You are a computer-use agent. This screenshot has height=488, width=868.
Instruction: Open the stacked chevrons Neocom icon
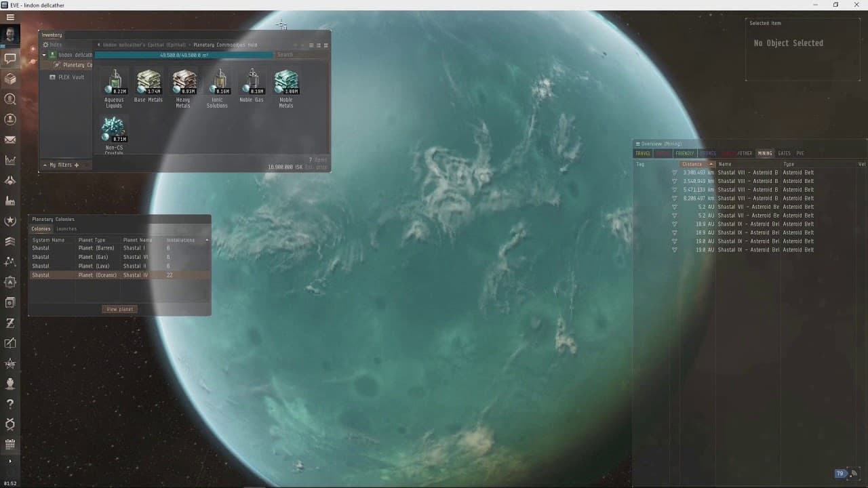click(10, 241)
